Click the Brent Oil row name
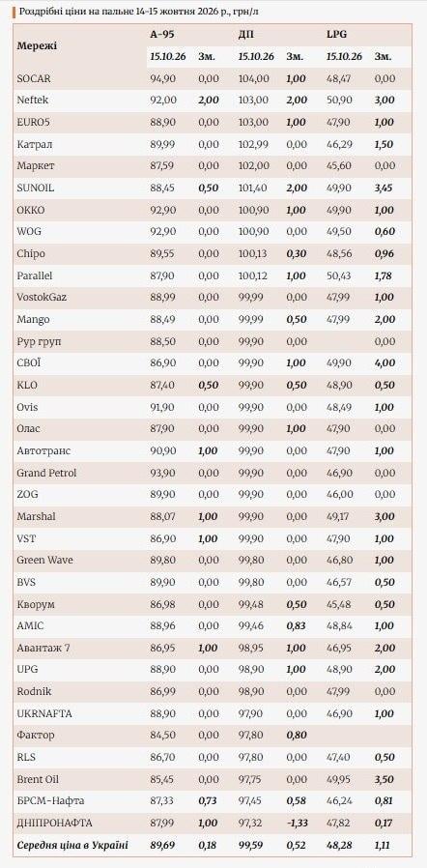This screenshot has width=427, height=868. (x=38, y=779)
